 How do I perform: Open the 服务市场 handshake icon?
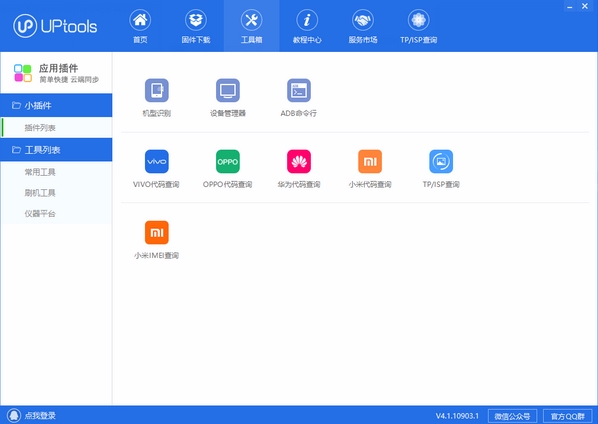(363, 20)
